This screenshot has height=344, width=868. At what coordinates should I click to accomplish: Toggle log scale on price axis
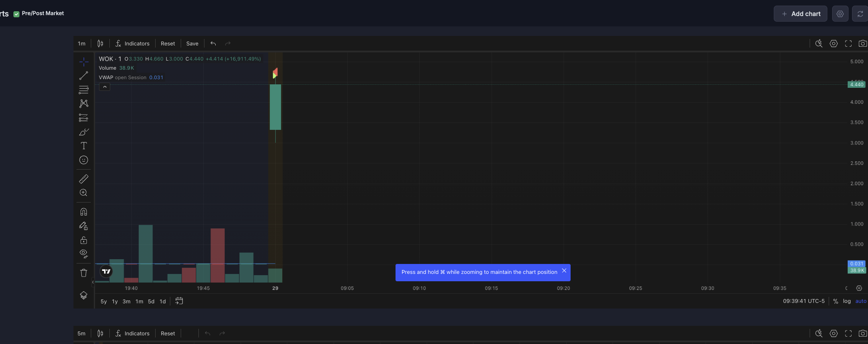[846, 301]
